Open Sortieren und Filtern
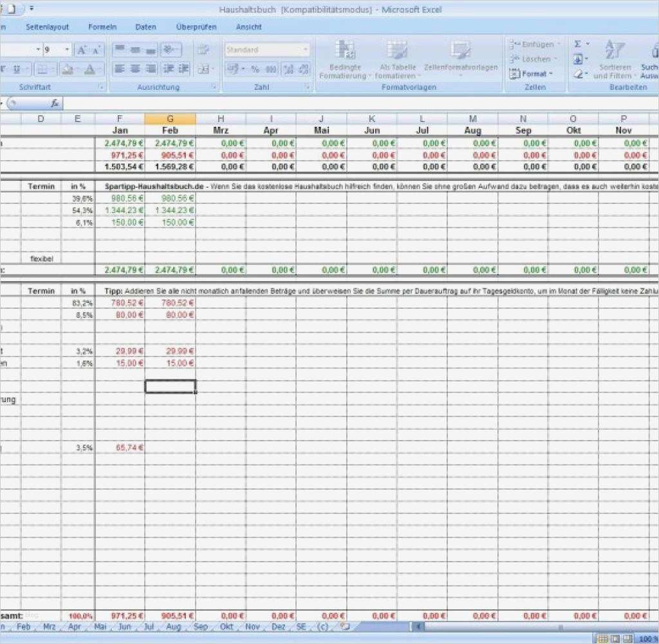Screen dimensions: 659x644 point(615,59)
